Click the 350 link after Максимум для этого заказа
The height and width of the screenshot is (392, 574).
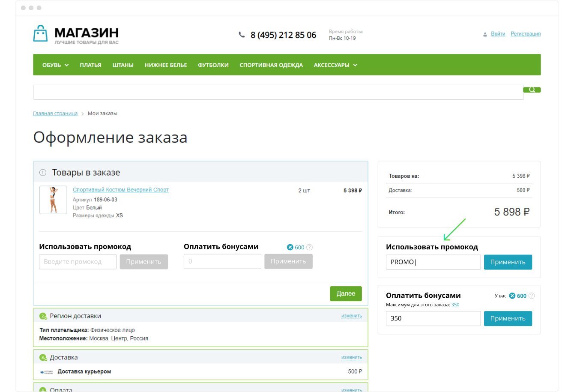click(x=455, y=305)
